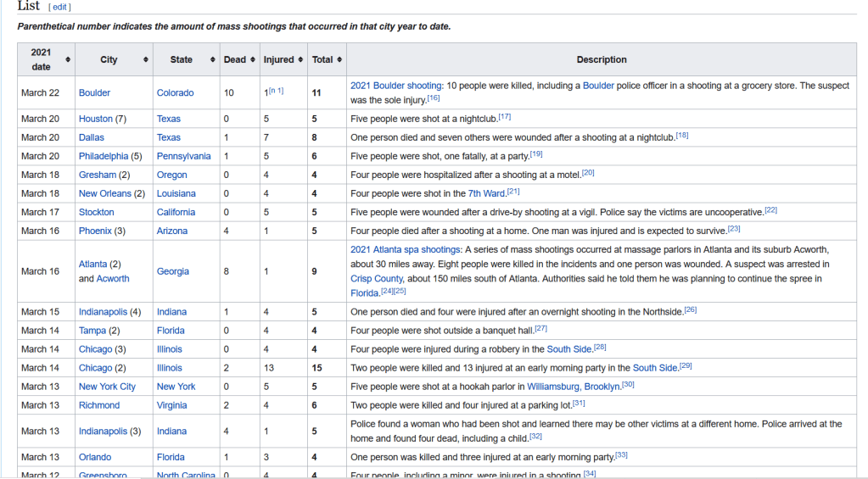868x479 pixels.
Task: Click the Gresham city link
Action: pos(98,175)
